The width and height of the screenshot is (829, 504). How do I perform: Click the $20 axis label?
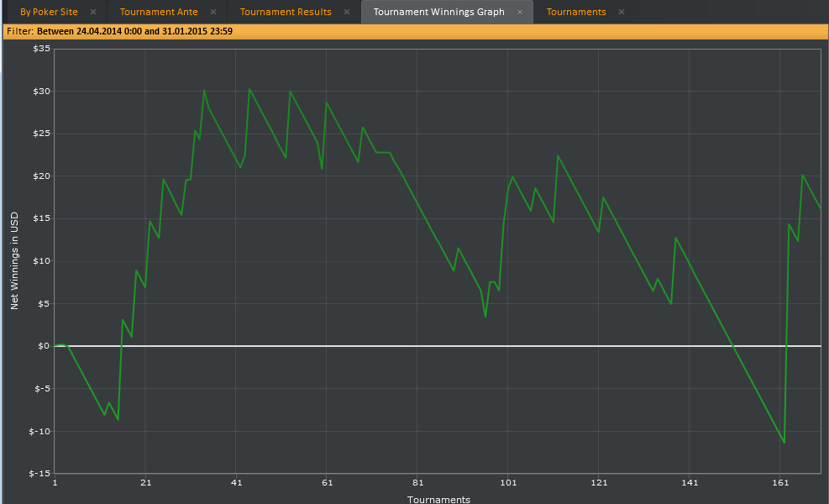(42, 176)
